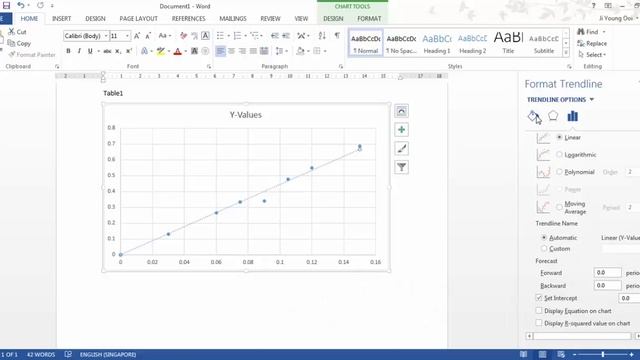Image resolution: width=640 pixels, height=360 pixels.
Task: Open the Paragraph dialog launcher
Action: pyautogui.click(x=340, y=66)
